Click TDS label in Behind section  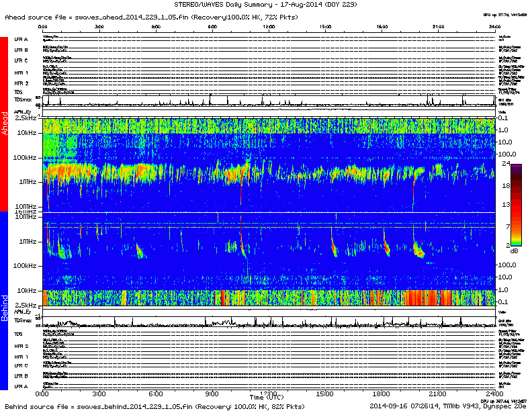coord(18,334)
